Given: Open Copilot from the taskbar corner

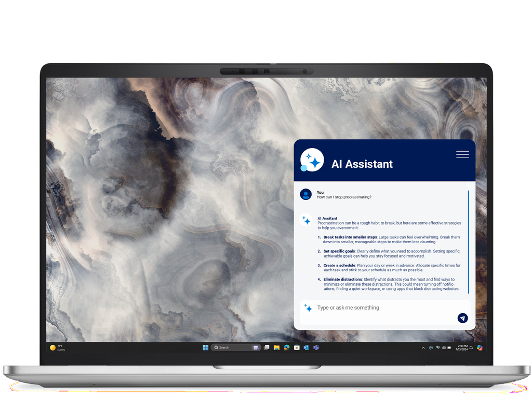Looking at the screenshot, I should (x=480, y=348).
